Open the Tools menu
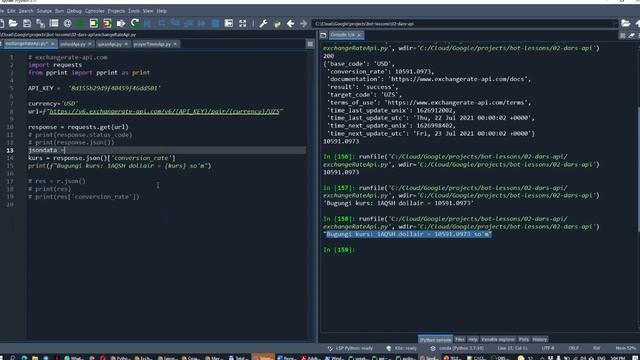 coord(133,11)
